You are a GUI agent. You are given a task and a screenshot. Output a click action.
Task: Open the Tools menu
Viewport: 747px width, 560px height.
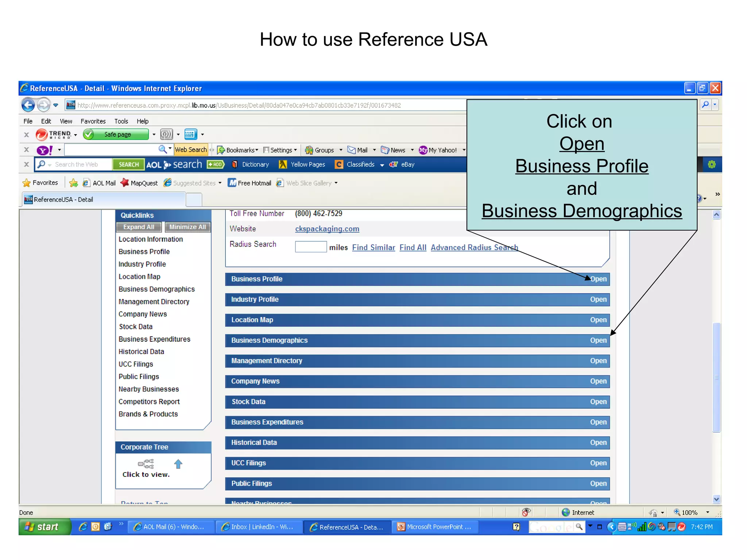121,121
